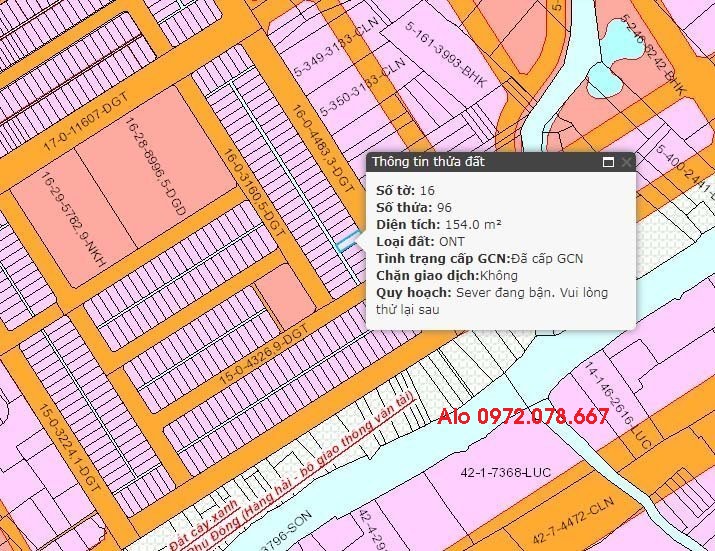Screen dimensions: 715x551
Task: Click the 'Thông tin thửa đất' popup title
Action: [x=428, y=161]
